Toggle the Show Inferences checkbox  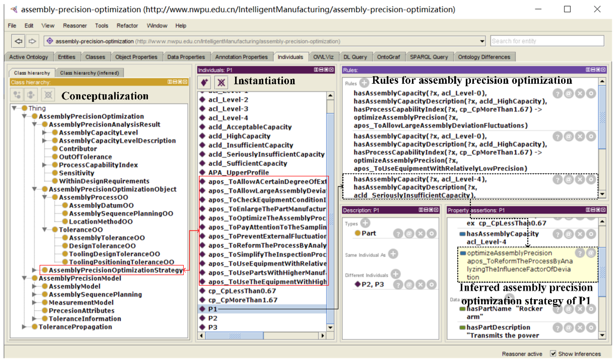(x=553, y=354)
